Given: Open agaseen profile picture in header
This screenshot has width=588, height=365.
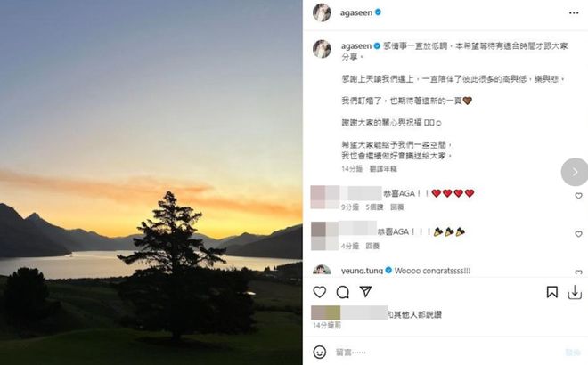Looking at the screenshot, I should point(322,12).
